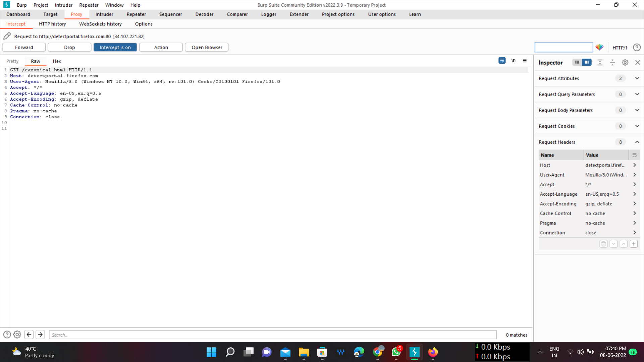Open the message editor hamburger menu
This screenshot has width=644, height=362.
525,61
